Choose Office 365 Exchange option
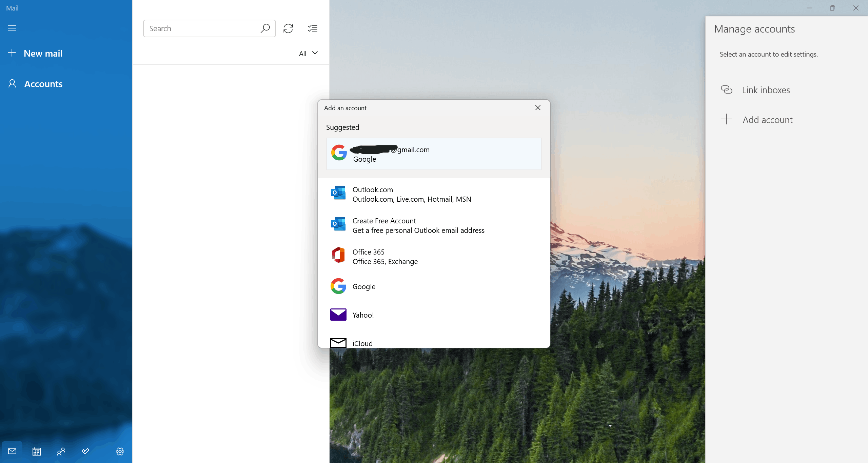Viewport: 868px width, 463px height. tap(434, 257)
